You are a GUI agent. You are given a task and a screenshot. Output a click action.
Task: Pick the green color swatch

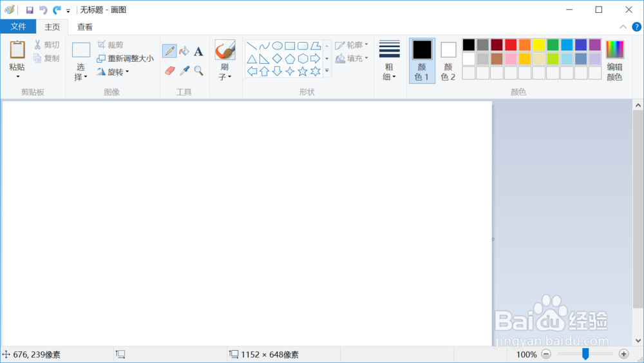pyautogui.click(x=553, y=44)
